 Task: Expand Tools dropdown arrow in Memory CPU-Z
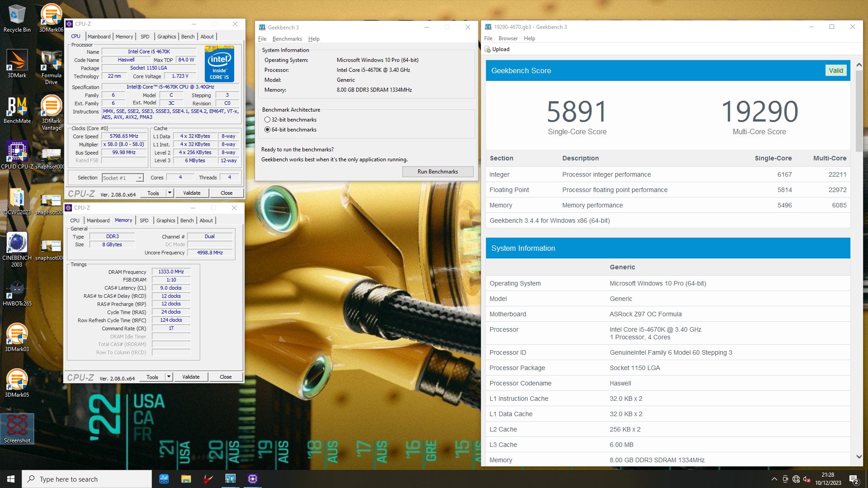pyautogui.click(x=169, y=377)
